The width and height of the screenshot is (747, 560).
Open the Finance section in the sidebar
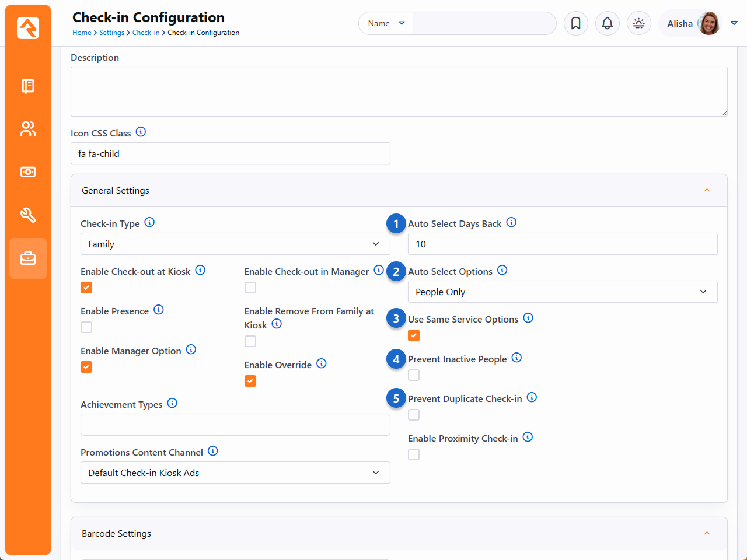tap(28, 172)
